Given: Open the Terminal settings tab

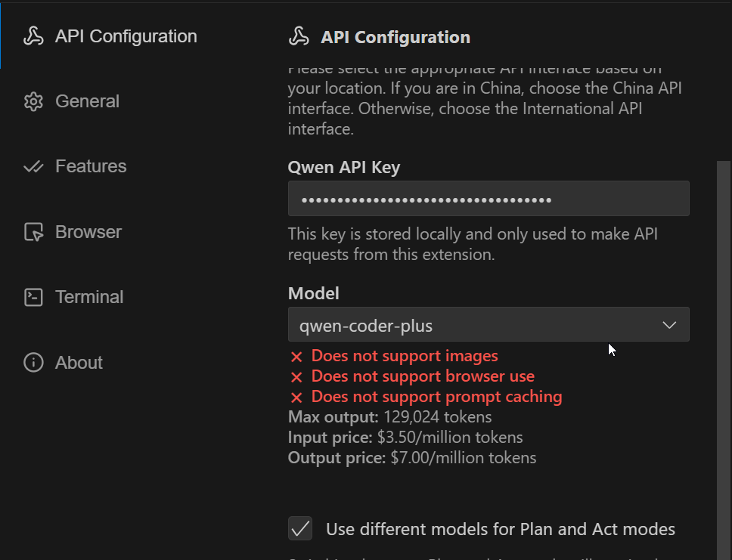Looking at the screenshot, I should pos(89,297).
